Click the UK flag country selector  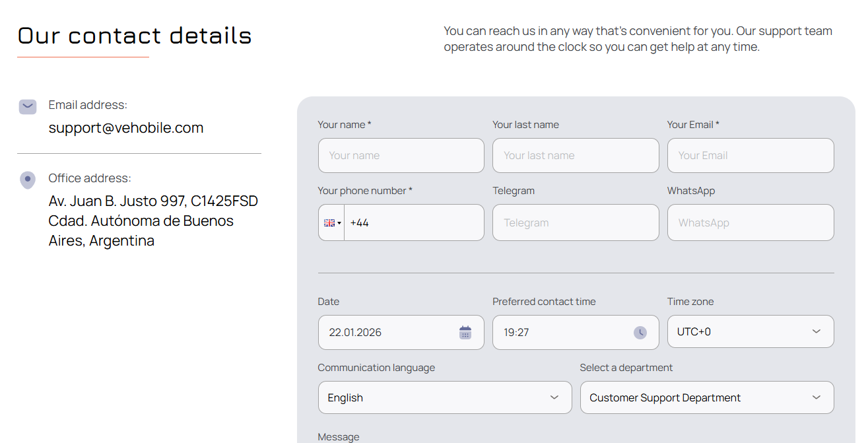331,223
